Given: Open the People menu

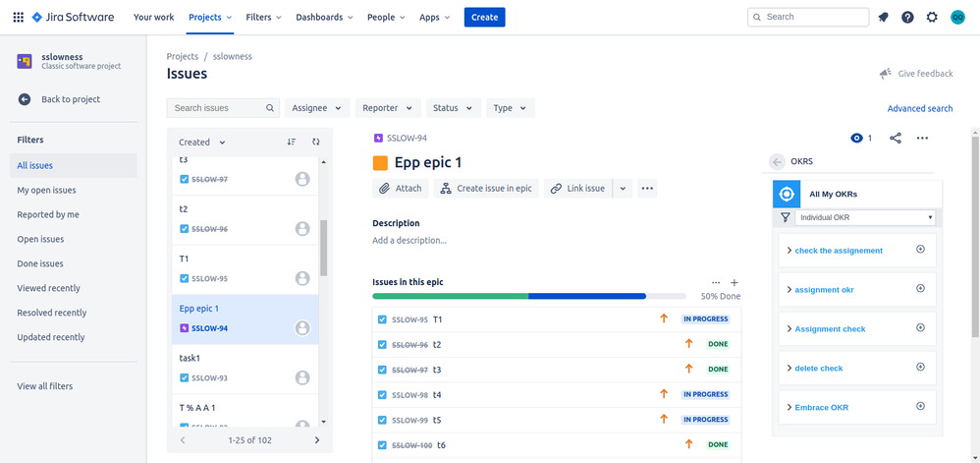Looking at the screenshot, I should click(386, 18).
